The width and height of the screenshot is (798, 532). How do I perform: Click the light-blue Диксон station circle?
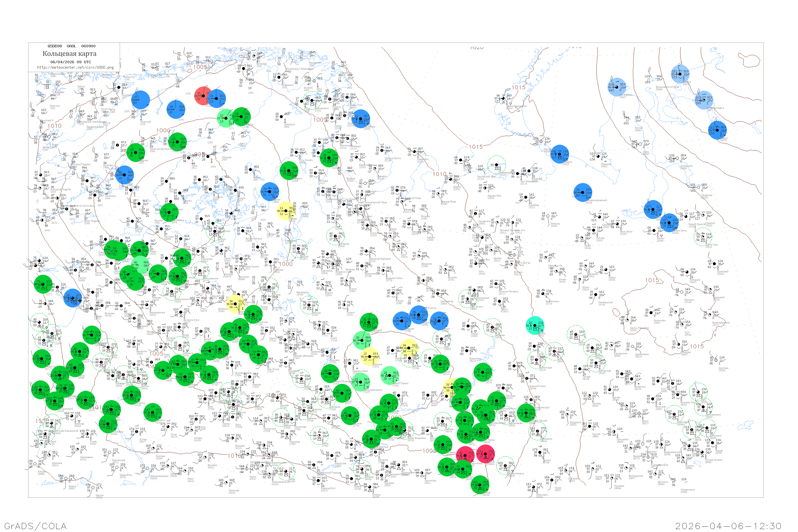(x=680, y=74)
